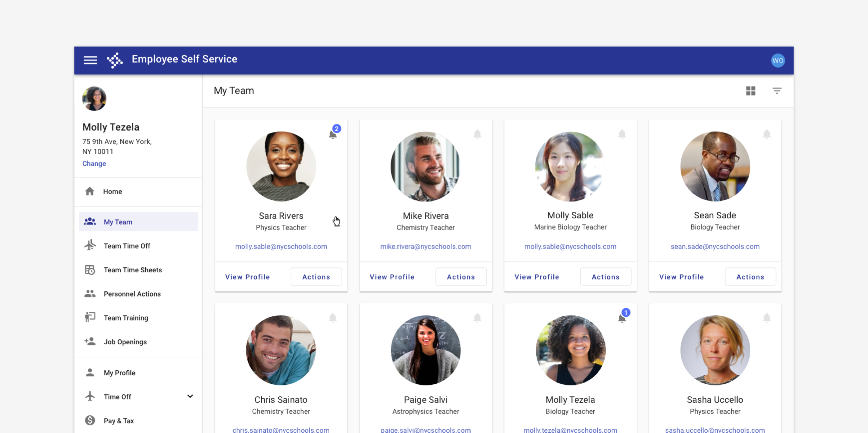Open Job Openings page

[x=139, y=341]
